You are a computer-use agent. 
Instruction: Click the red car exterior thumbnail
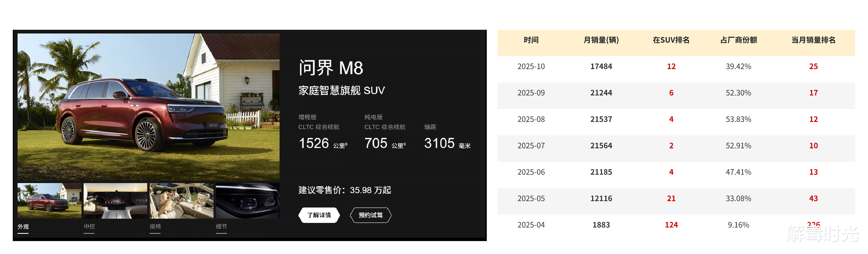[x=50, y=201]
